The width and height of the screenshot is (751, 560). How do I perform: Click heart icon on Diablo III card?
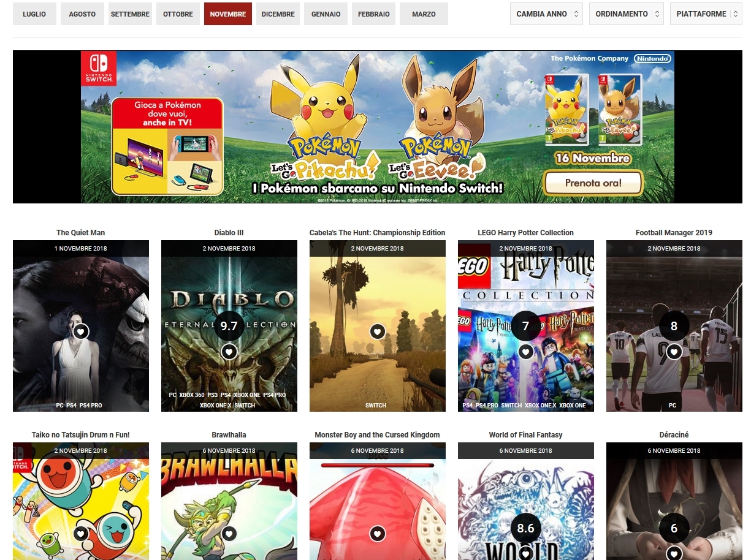pyautogui.click(x=229, y=352)
